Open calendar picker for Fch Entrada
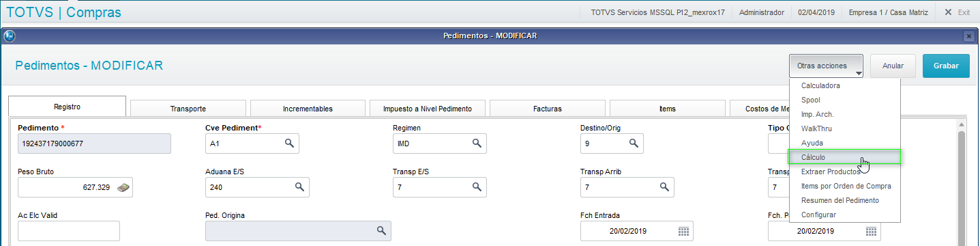Screen dimensions: 980x246 684,231
